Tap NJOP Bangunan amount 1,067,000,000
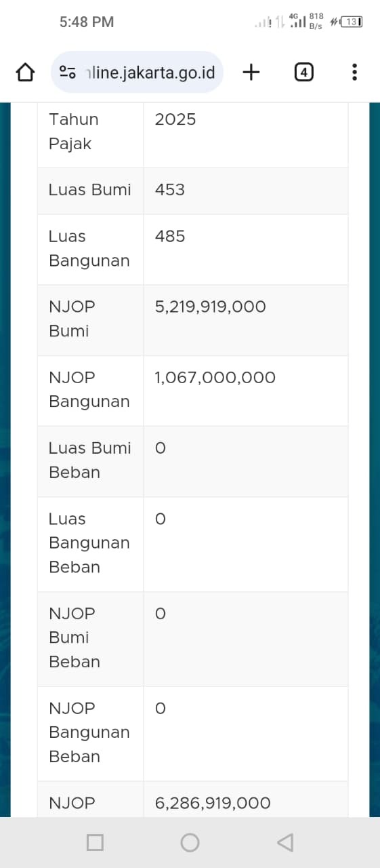The height and width of the screenshot is (868, 380). (215, 378)
